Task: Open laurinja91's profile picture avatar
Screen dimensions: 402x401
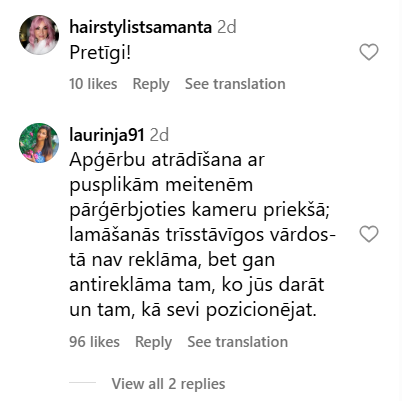Action: pos(39,143)
